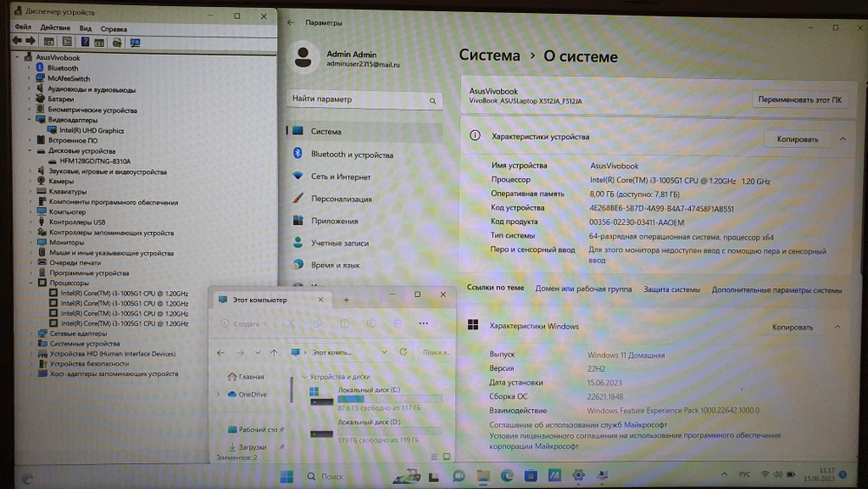This screenshot has height=489, width=868.
Task: Open Учетные записи settings section
Action: pos(339,243)
